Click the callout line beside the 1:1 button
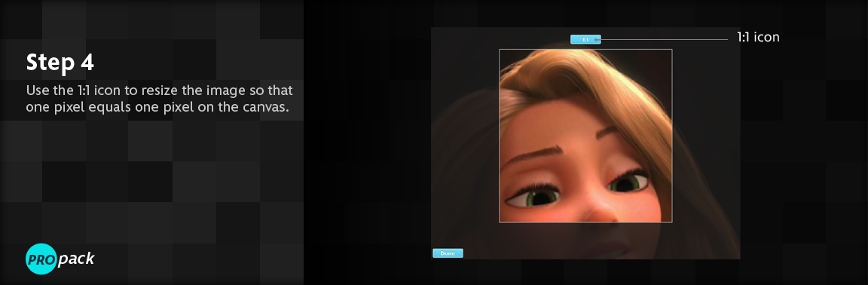Screen dimensions: 868x285 [665, 39]
